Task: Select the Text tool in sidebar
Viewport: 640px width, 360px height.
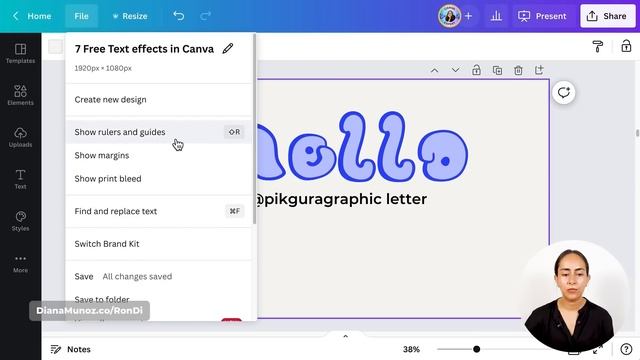Action: click(x=20, y=179)
